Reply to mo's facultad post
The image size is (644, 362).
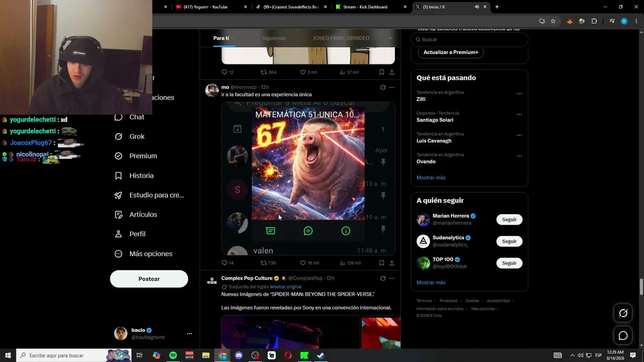225,263
